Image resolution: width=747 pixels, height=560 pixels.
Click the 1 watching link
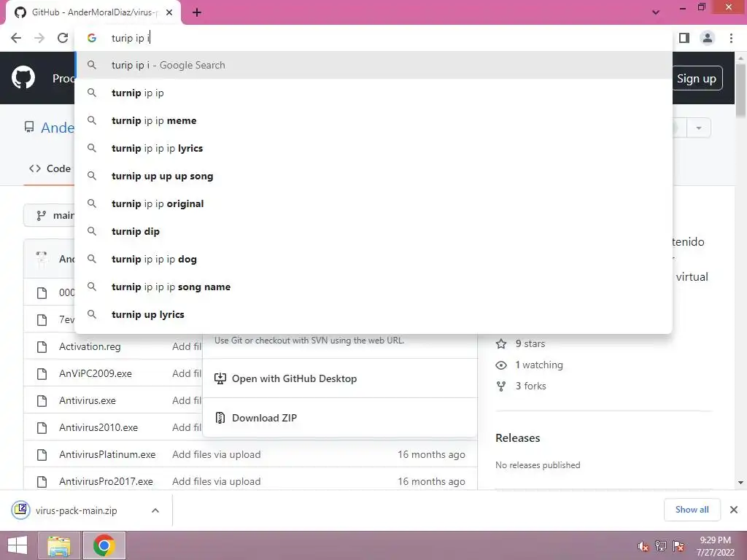click(539, 365)
